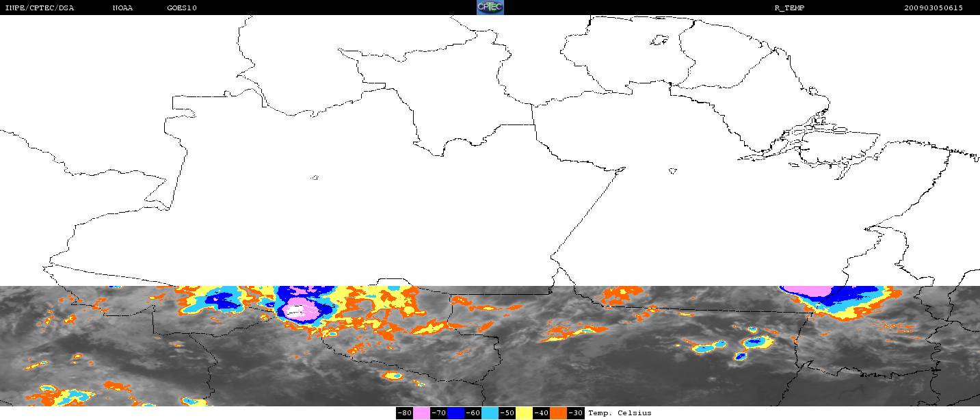Click the GOES10 satellite label
This screenshot has height=420, width=980.
pos(182,8)
